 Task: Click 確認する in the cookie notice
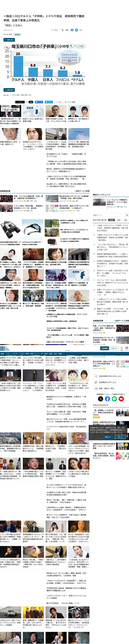click(108, 437)
